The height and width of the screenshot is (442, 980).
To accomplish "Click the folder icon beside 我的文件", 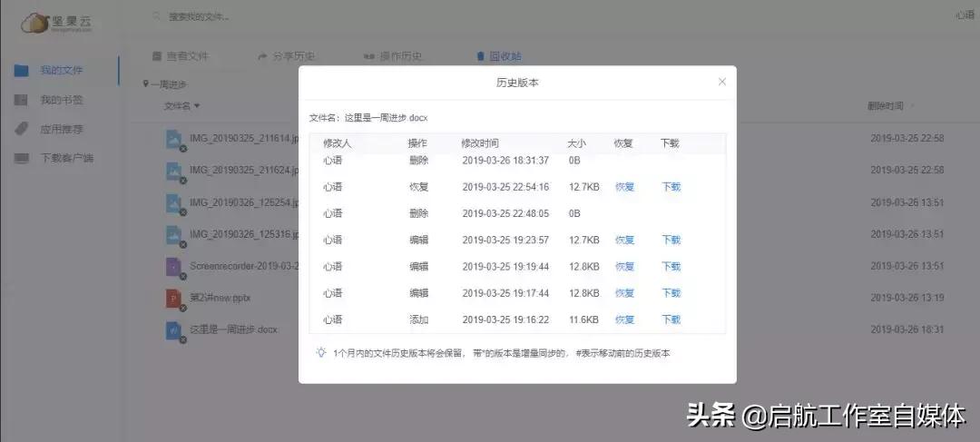I will click(x=21, y=71).
